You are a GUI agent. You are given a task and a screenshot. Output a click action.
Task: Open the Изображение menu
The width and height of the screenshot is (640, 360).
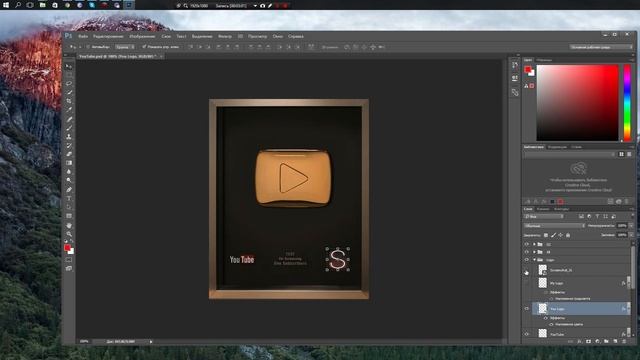pyautogui.click(x=142, y=36)
